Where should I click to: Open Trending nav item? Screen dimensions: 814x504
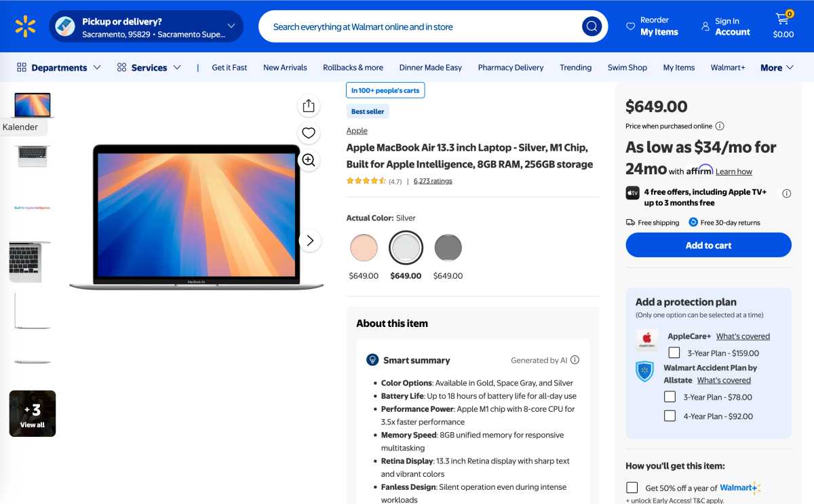[576, 67]
